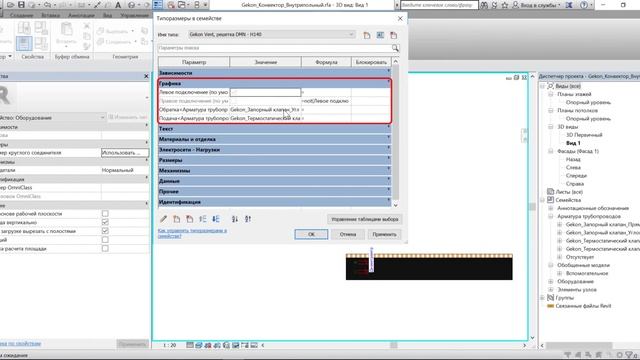Click the dialog parameter list vertical scrollbar
Screen dimensions: 640x360
coord(395,133)
